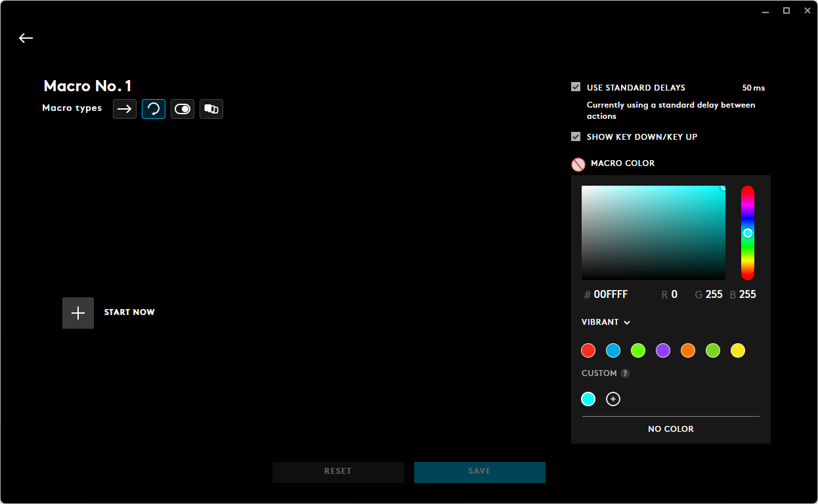Select the Toggle macro type icon
Screen dimensions: 818x504
pyautogui.click(x=183, y=109)
